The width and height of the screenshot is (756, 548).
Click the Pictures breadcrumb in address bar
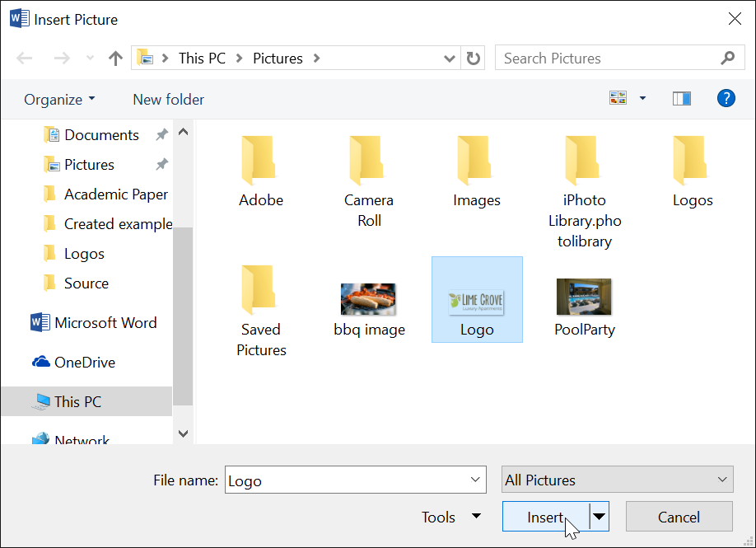(278, 58)
